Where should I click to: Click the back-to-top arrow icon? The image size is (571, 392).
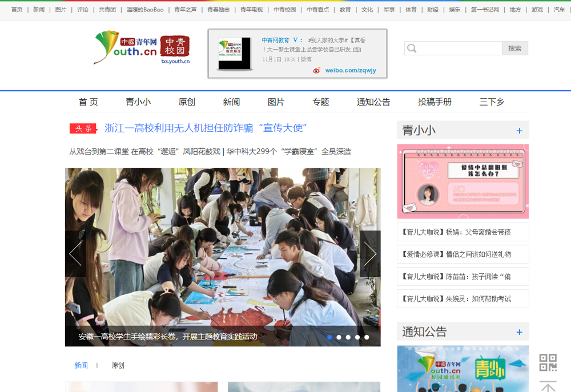(x=548, y=386)
